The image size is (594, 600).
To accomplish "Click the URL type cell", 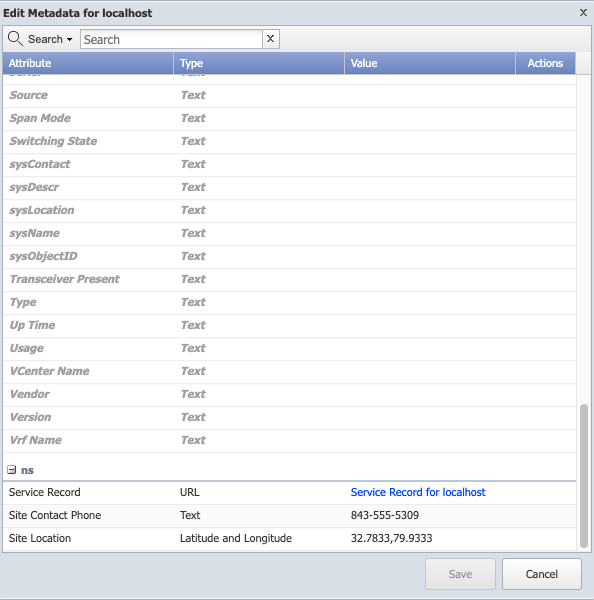I will click(x=259, y=492).
